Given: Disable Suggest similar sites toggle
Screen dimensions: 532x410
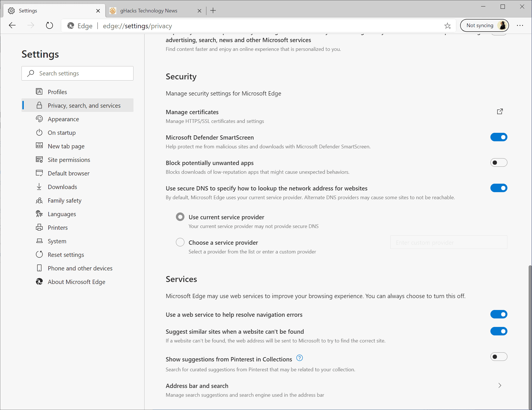Looking at the screenshot, I should [x=499, y=331].
